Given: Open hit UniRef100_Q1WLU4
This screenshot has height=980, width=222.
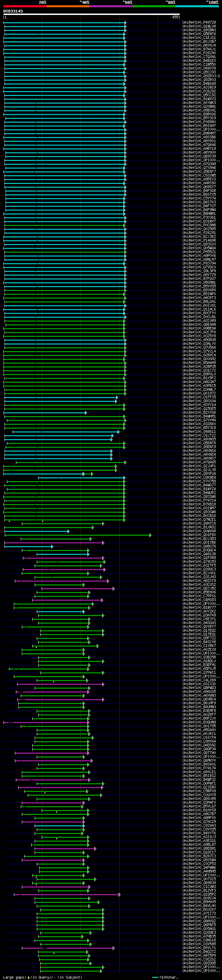Looking at the screenshot, I should pos(199,26).
